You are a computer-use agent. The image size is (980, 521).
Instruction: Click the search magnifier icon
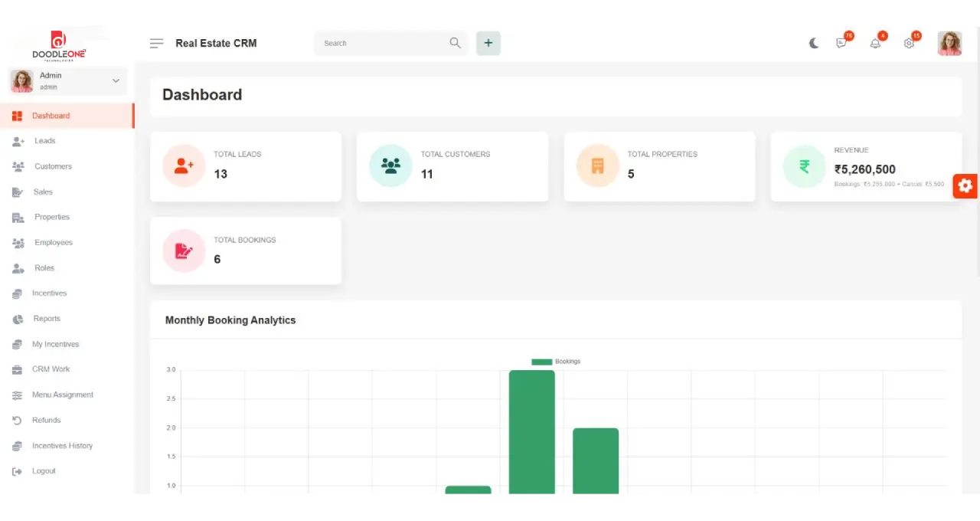(455, 43)
